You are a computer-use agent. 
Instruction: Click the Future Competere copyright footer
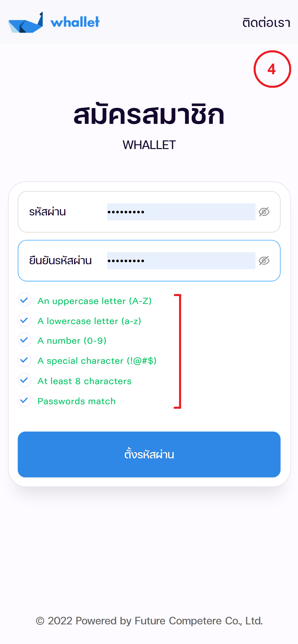[x=149, y=621]
